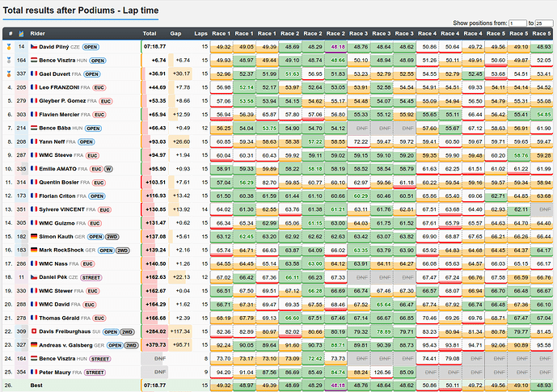Open the rider link for Flavien Mercier
This screenshot has width=557, height=392.
(59, 114)
